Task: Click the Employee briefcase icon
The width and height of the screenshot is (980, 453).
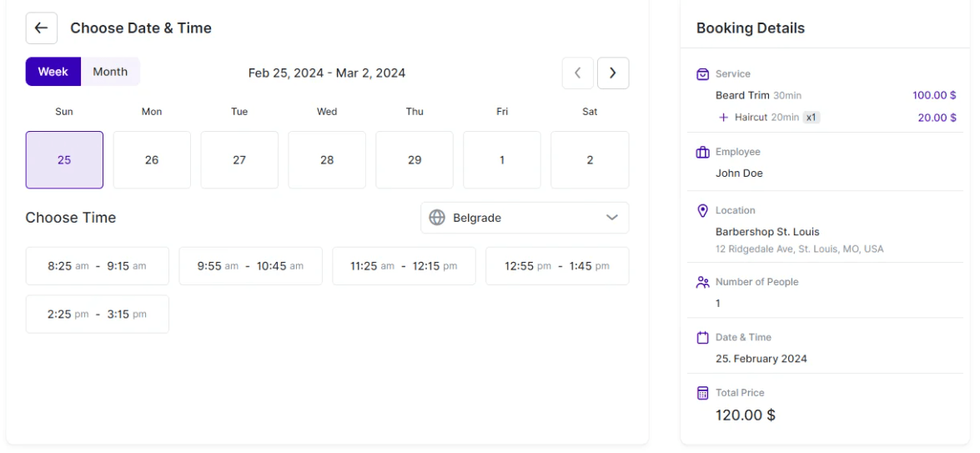Action: [x=702, y=152]
